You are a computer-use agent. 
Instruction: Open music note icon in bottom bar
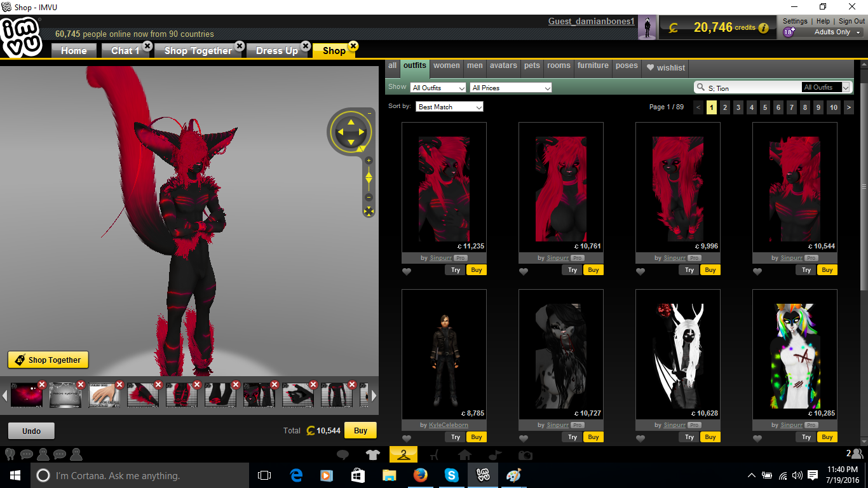point(495,454)
